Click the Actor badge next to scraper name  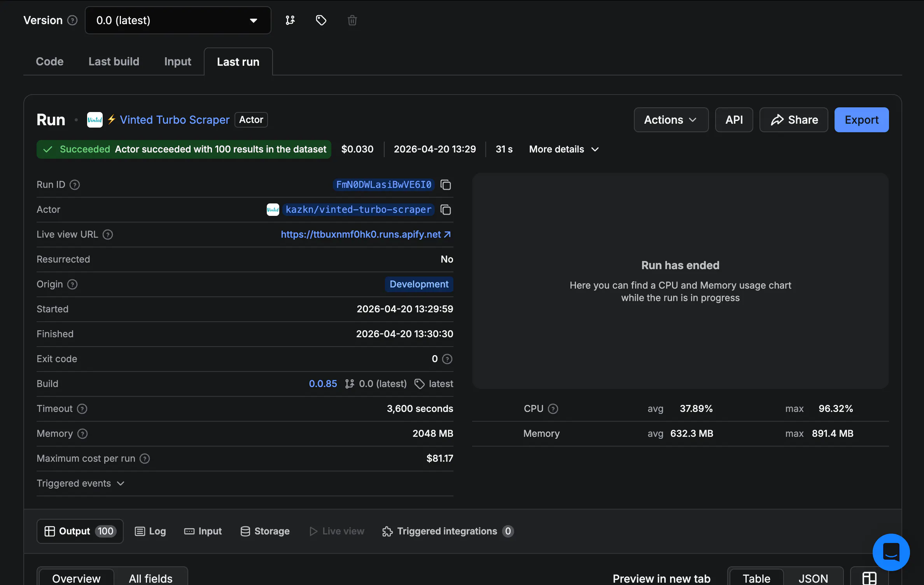(x=251, y=120)
